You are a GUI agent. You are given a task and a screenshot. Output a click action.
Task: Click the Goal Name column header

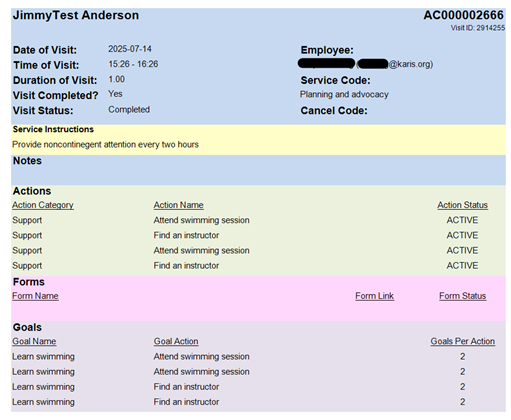pos(34,341)
